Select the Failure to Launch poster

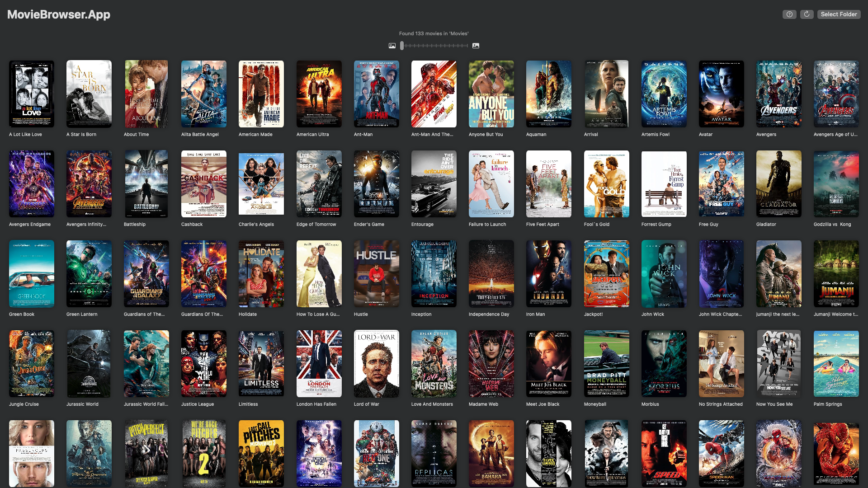click(491, 184)
